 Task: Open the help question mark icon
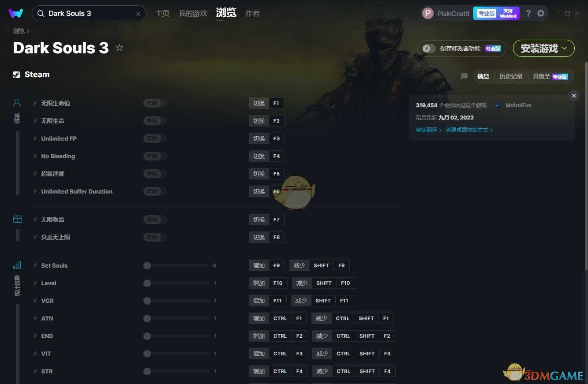tap(528, 13)
